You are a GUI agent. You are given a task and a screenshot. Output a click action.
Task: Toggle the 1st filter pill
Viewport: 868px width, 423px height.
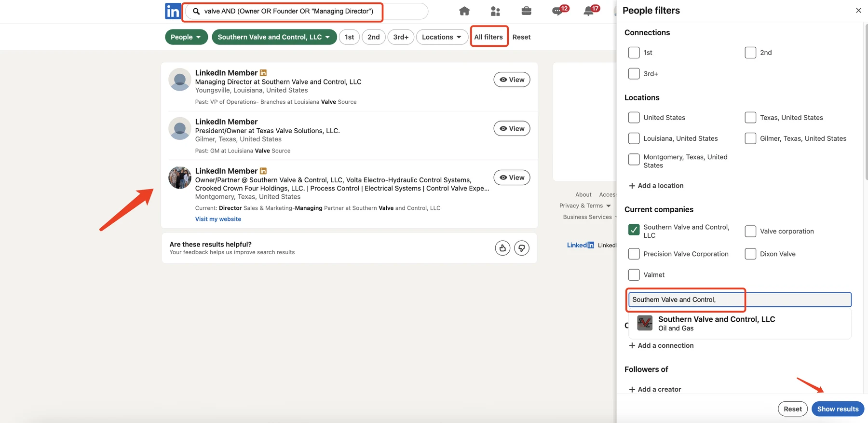point(350,37)
